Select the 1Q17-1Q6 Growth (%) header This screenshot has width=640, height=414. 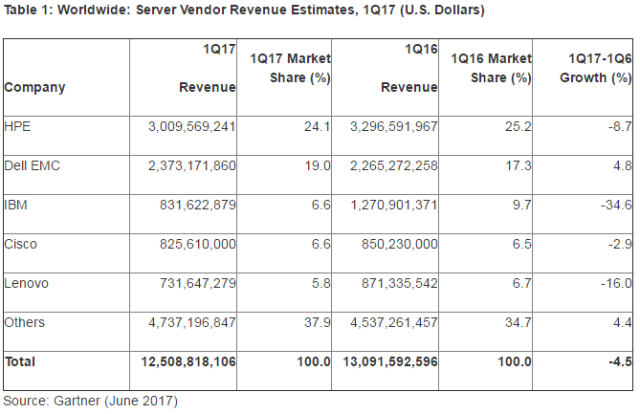(x=596, y=68)
